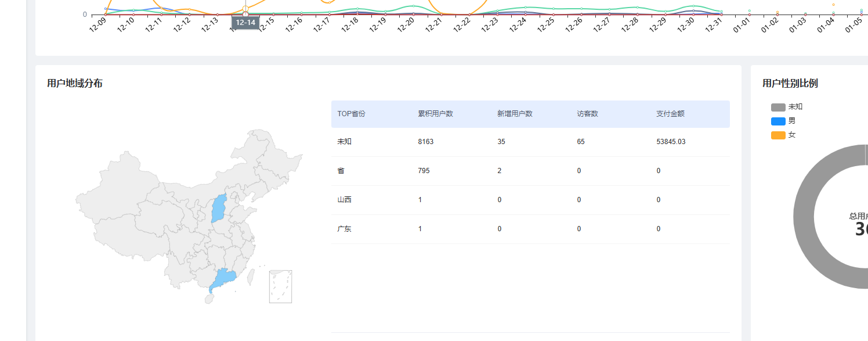Screen dimensions: 868x341
Task: Select the 01-04 date on chart axis
Action: pos(826,26)
